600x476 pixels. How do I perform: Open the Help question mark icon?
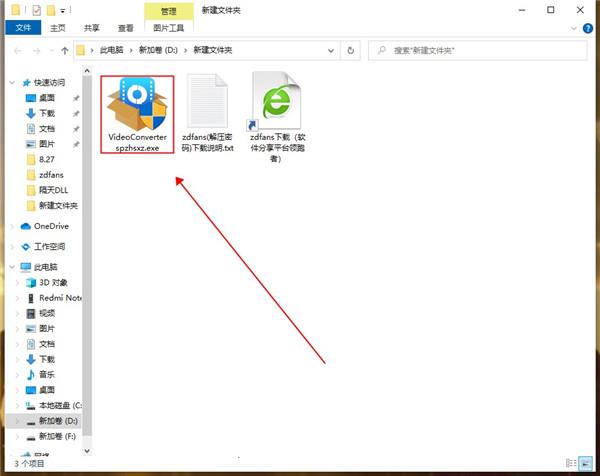[x=588, y=28]
